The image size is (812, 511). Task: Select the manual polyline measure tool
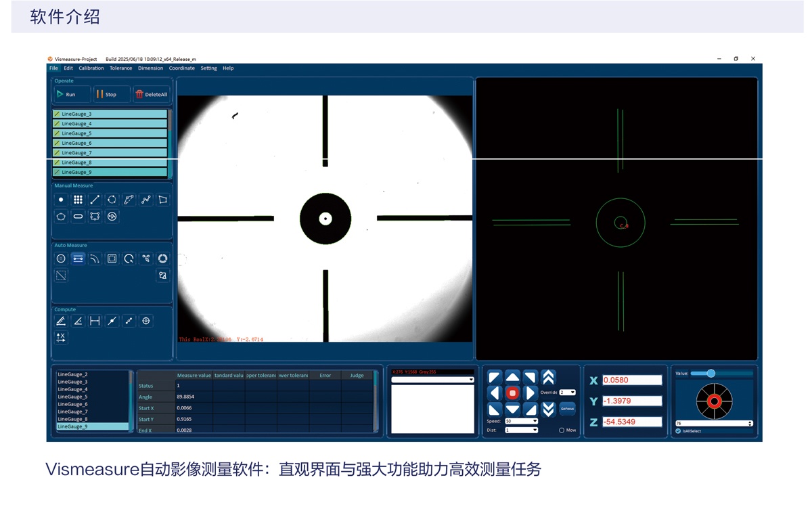(129, 200)
